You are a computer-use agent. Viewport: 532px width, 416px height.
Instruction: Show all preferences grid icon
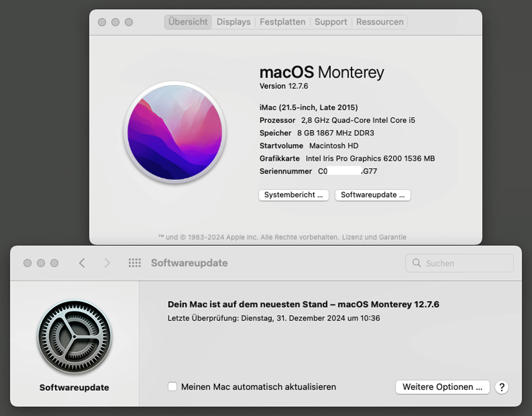point(134,263)
